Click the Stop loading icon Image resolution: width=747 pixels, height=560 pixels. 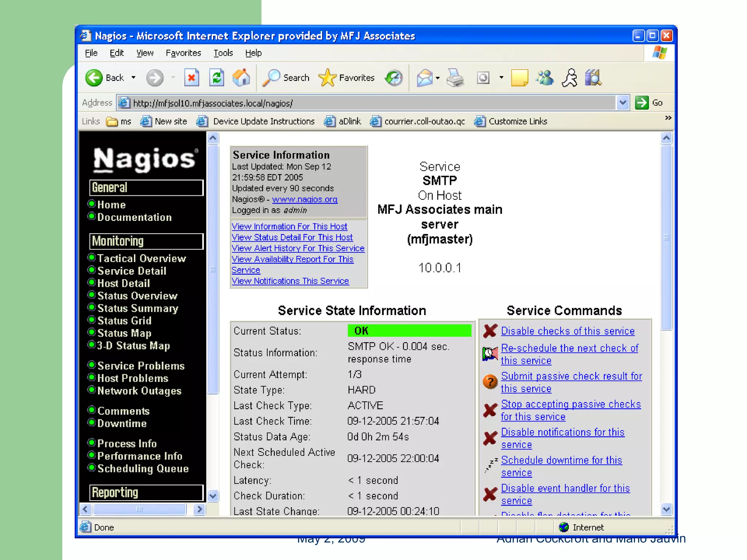click(191, 78)
